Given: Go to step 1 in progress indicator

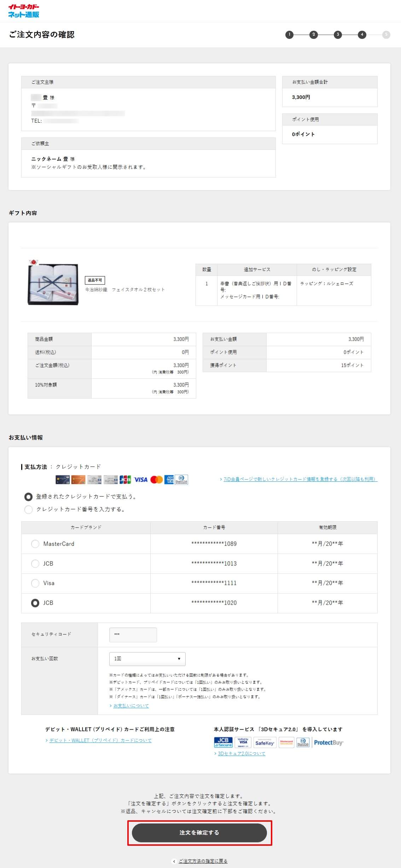Looking at the screenshot, I should 289,35.
